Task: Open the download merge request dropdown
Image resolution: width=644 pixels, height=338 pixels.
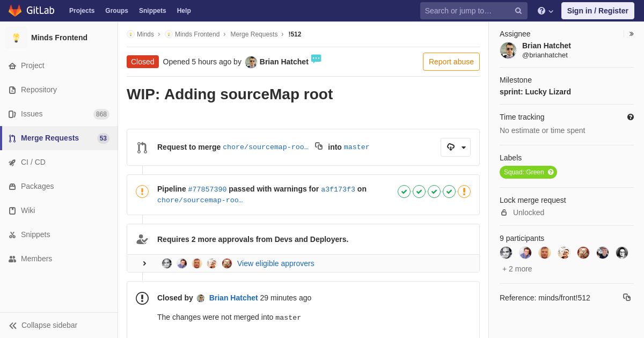Action: pos(456,147)
